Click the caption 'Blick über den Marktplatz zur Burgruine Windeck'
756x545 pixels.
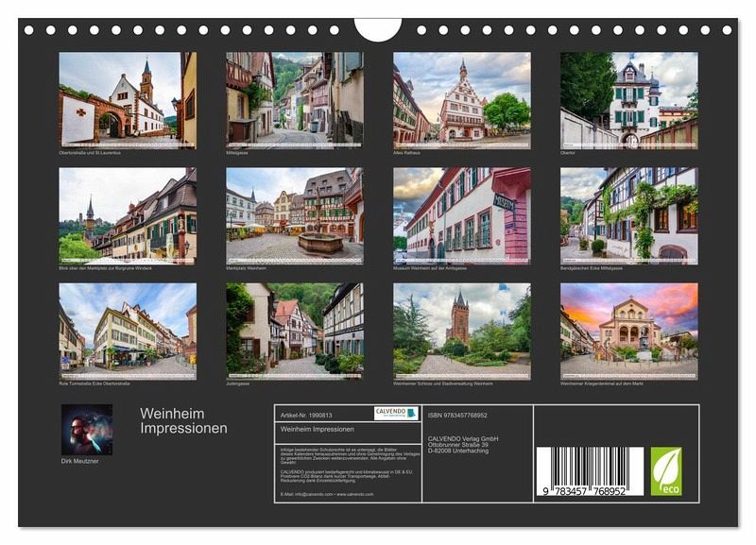click(105, 268)
